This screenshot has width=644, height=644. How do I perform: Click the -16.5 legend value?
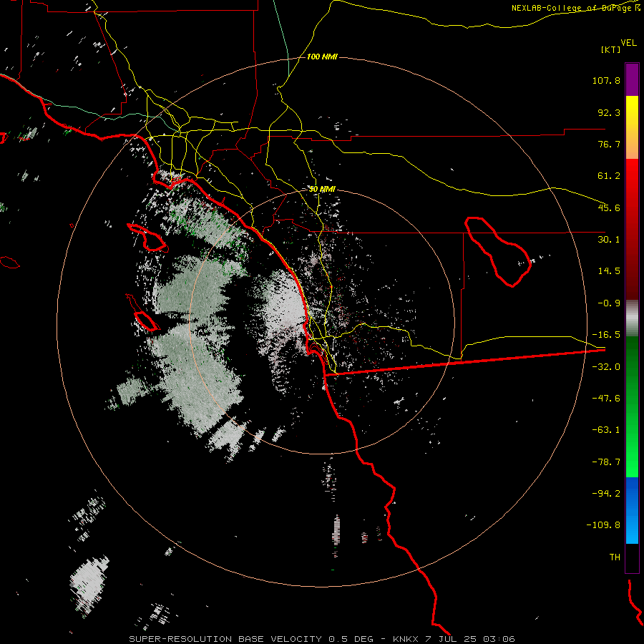pos(606,335)
